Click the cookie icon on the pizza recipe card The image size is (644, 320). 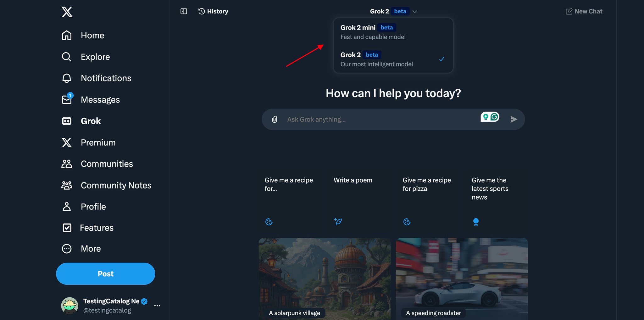[407, 222]
